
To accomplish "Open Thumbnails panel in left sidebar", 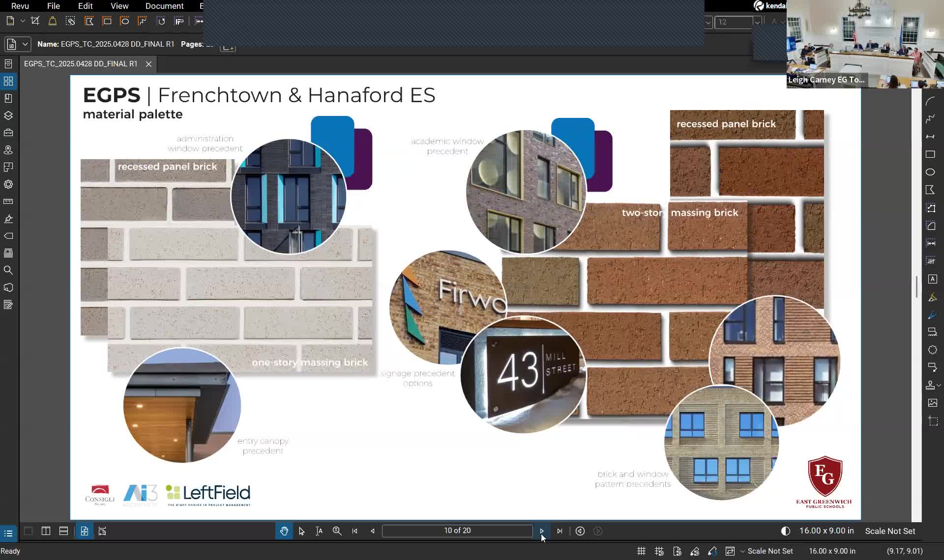I will [8, 81].
